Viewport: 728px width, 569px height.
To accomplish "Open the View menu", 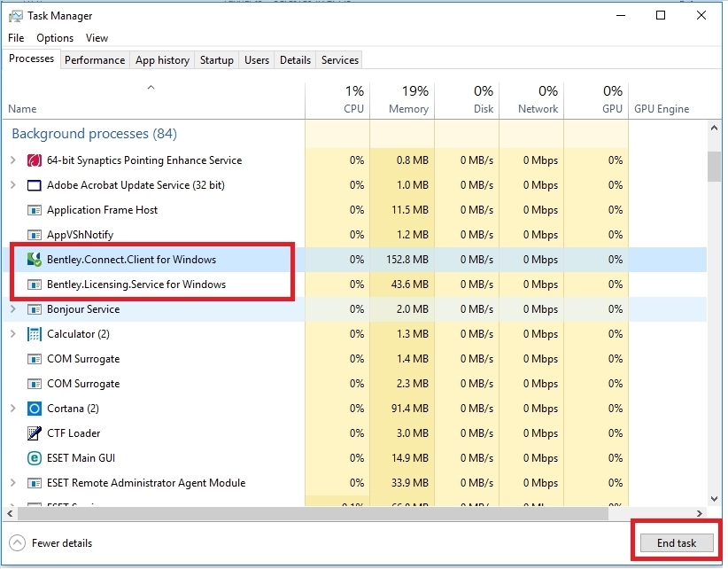I will point(97,38).
